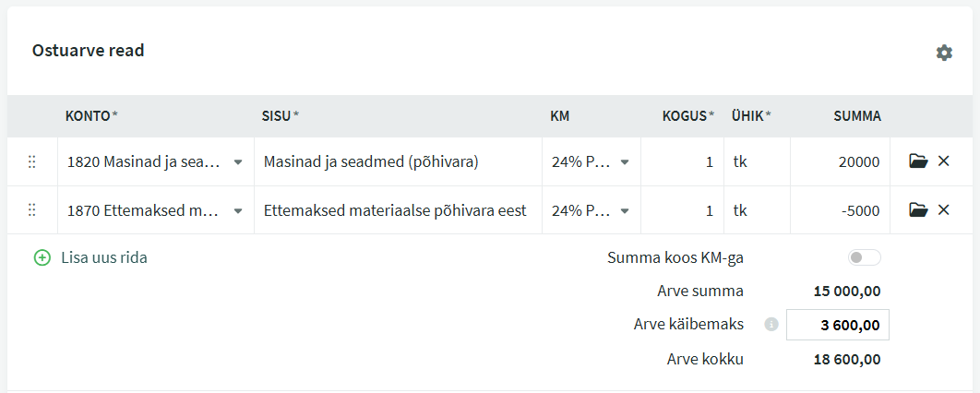Viewport: 980px width, 393px height.
Task: Click the quantity field on the Ettemaksed row
Action: click(683, 210)
